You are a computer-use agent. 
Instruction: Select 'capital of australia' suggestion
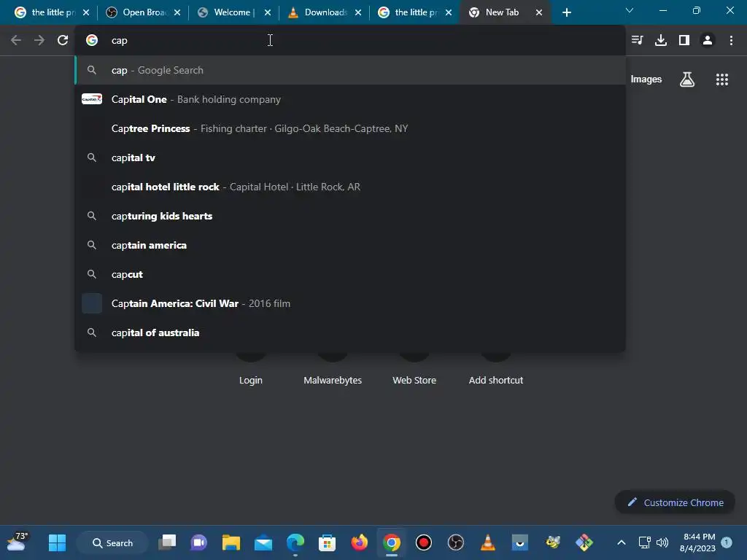[350, 332]
